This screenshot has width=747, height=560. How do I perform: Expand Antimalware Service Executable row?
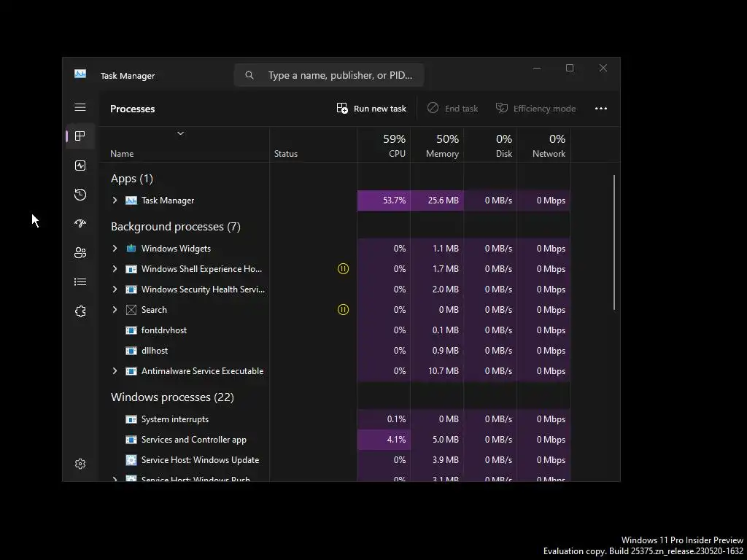tap(115, 371)
